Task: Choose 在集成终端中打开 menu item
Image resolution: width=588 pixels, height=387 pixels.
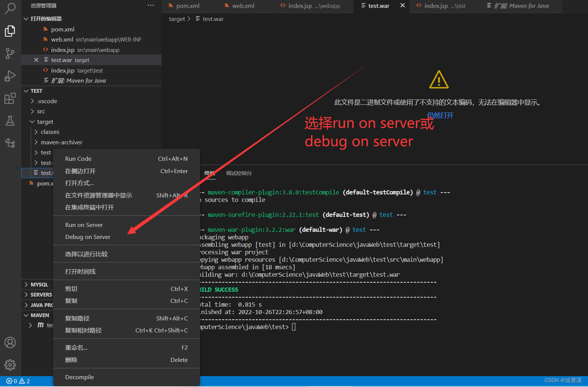Action: tap(126, 208)
